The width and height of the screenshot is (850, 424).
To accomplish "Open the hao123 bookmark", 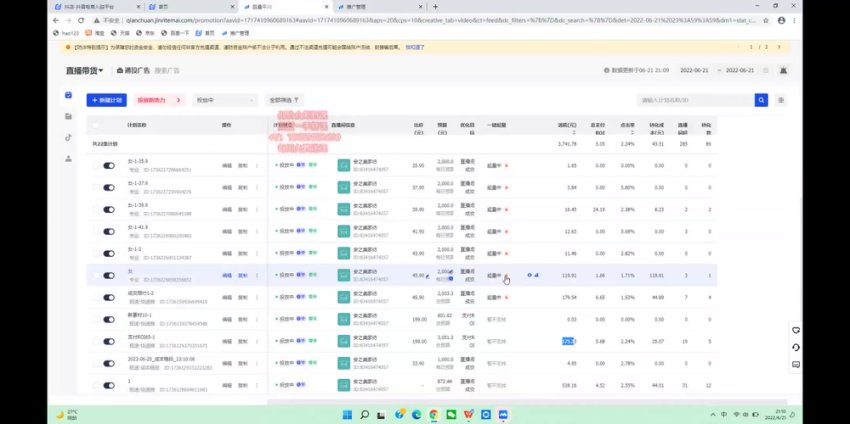I will 67,33.
